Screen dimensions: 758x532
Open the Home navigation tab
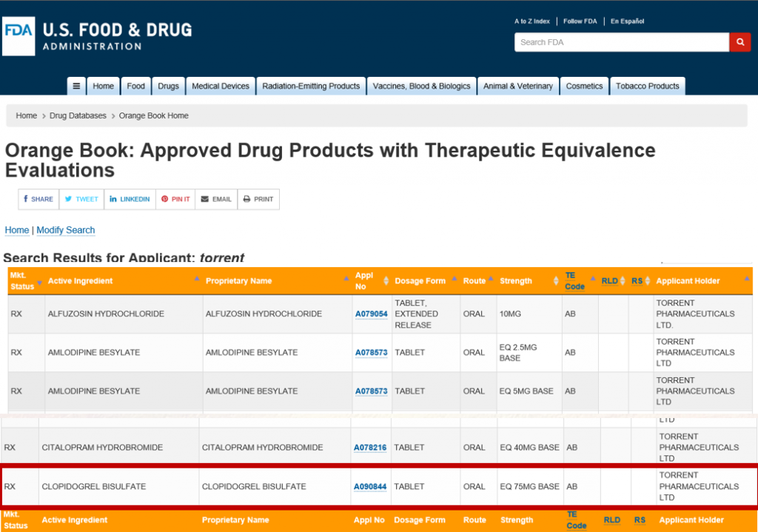pos(103,86)
